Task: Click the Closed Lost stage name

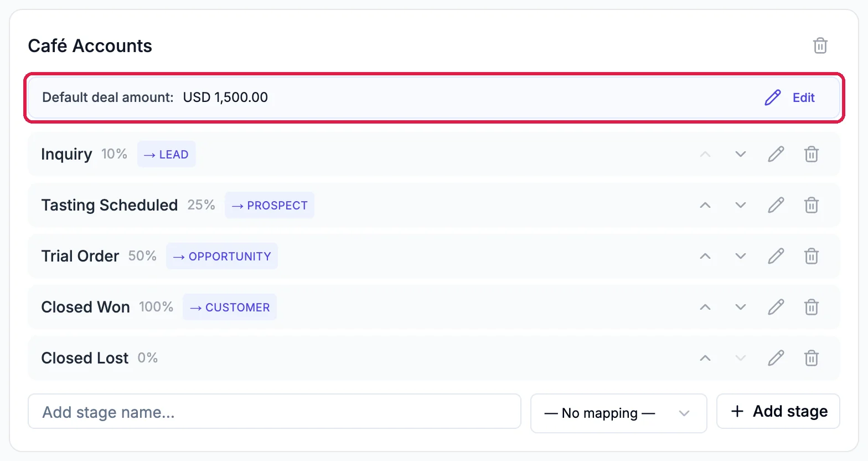Action: tap(85, 358)
